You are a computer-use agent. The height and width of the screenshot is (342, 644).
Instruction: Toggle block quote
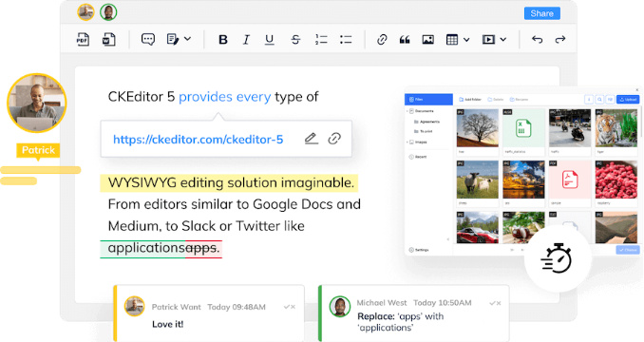pos(405,39)
